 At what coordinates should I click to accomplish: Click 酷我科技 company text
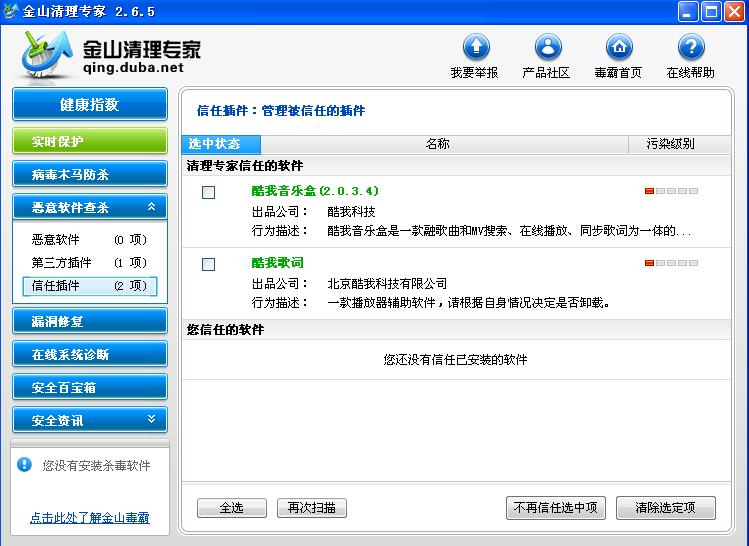coord(351,212)
